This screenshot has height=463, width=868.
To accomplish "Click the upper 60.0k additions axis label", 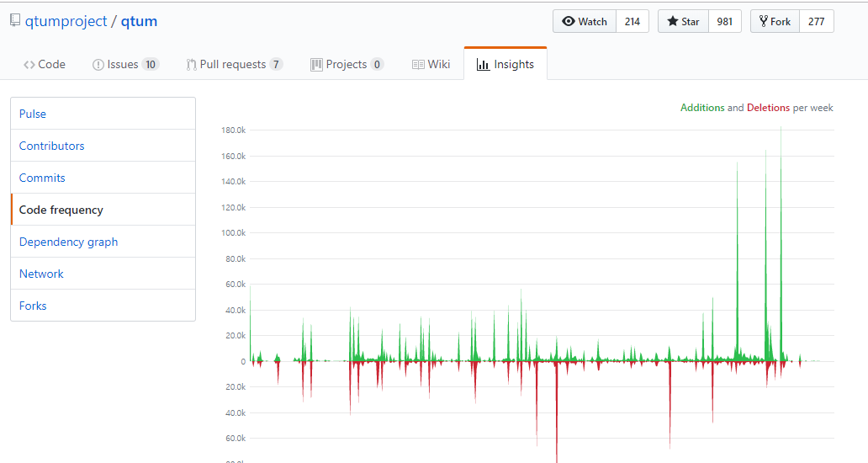I will tap(236, 285).
